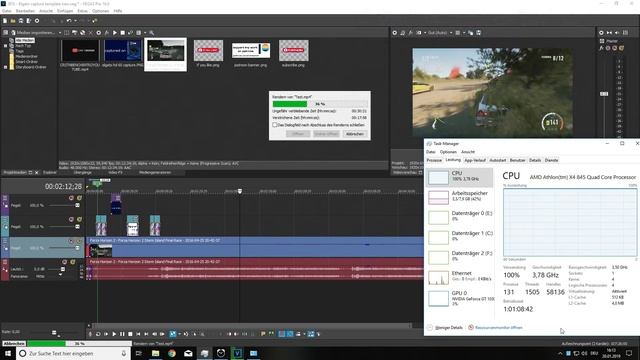Switch to the Video FX tab

pyautogui.click(x=116, y=173)
